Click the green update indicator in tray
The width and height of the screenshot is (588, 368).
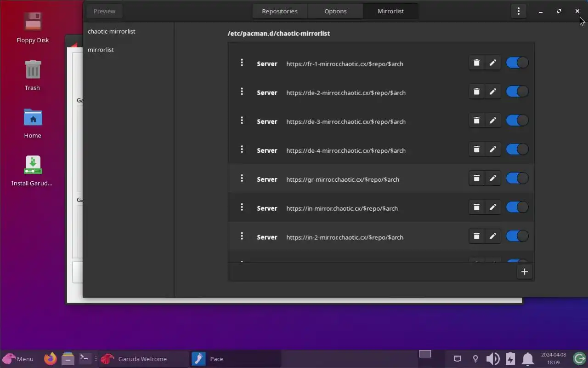tap(579, 359)
